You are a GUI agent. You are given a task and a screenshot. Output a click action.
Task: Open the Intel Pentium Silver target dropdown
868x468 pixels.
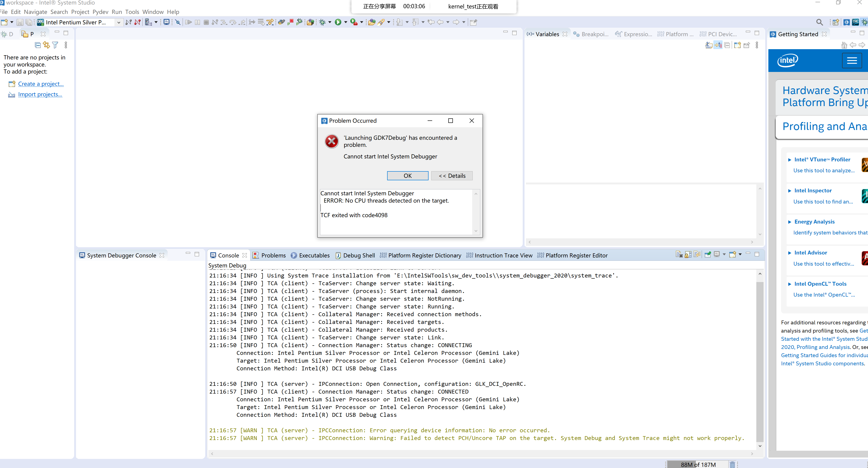pyautogui.click(x=119, y=22)
